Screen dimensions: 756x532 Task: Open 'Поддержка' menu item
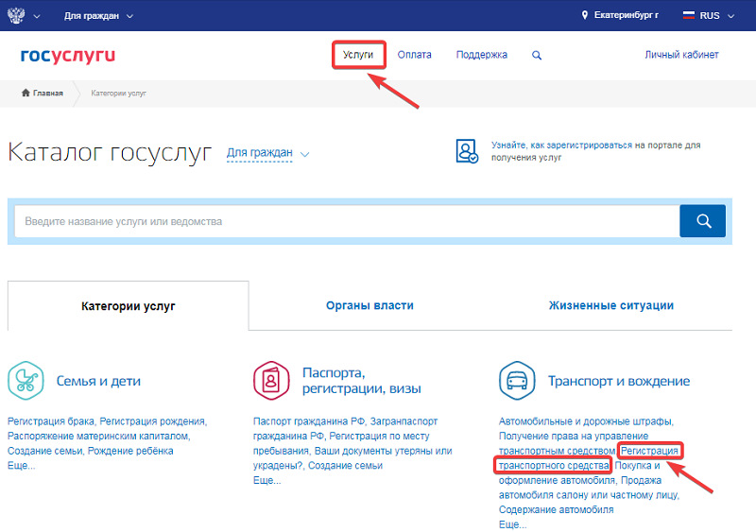pyautogui.click(x=482, y=55)
